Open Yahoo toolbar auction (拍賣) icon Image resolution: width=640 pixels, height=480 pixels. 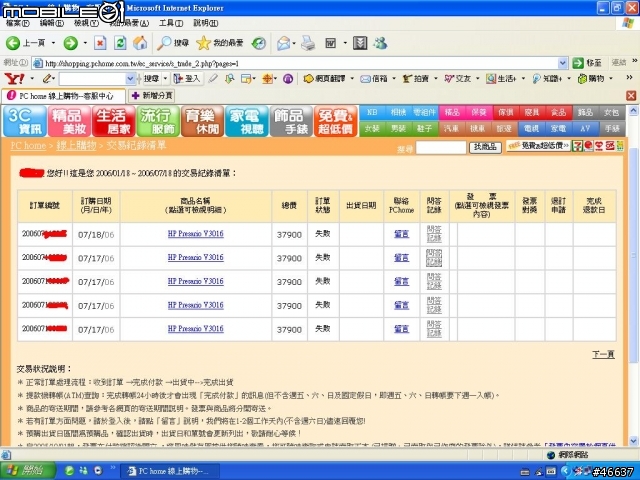pos(416,78)
